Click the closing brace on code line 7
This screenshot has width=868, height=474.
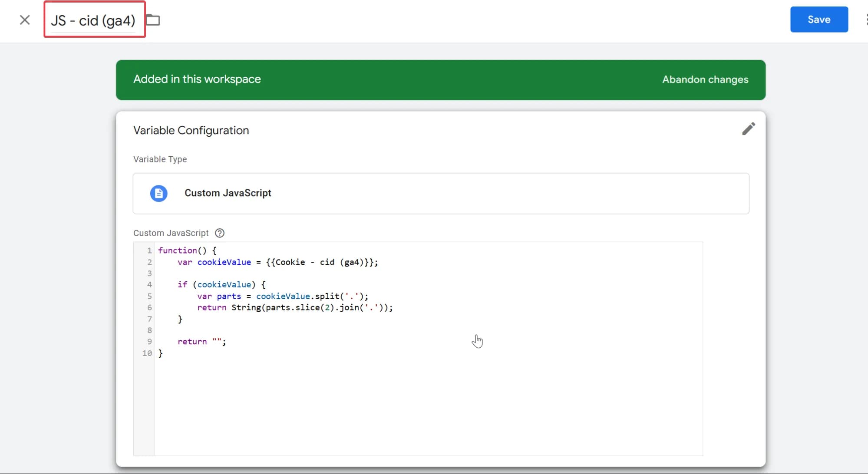[180, 319]
